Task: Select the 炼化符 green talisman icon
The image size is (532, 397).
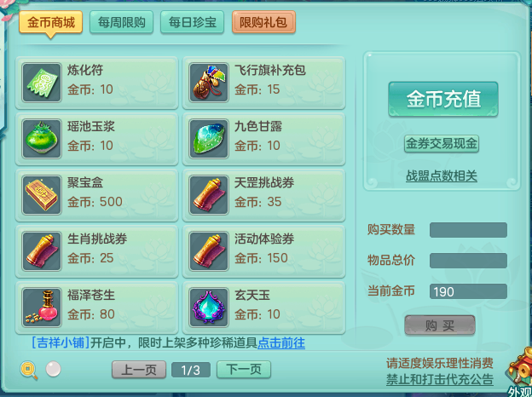Action: [x=42, y=83]
